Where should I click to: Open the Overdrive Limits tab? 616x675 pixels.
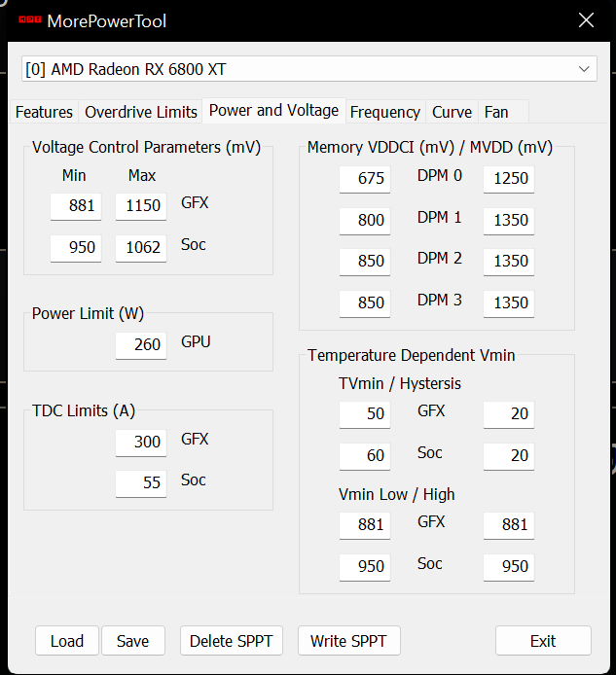141,112
